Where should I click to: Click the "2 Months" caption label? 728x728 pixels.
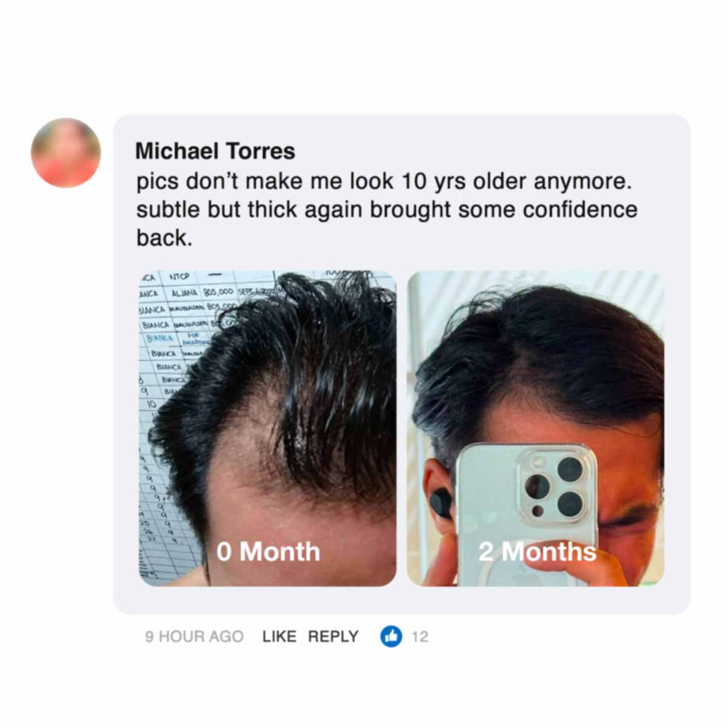point(538,551)
